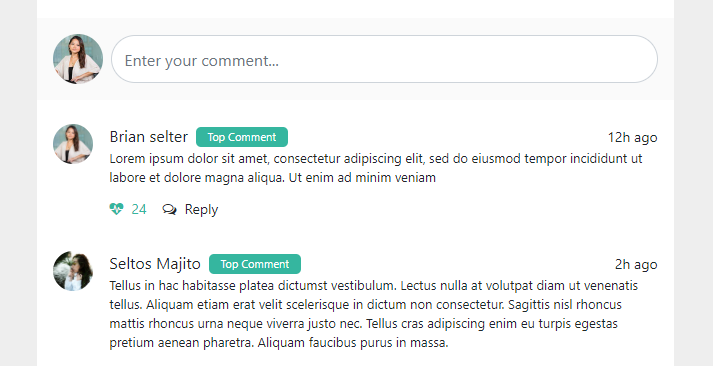Click the Reply link under Brian's comment

(201, 210)
